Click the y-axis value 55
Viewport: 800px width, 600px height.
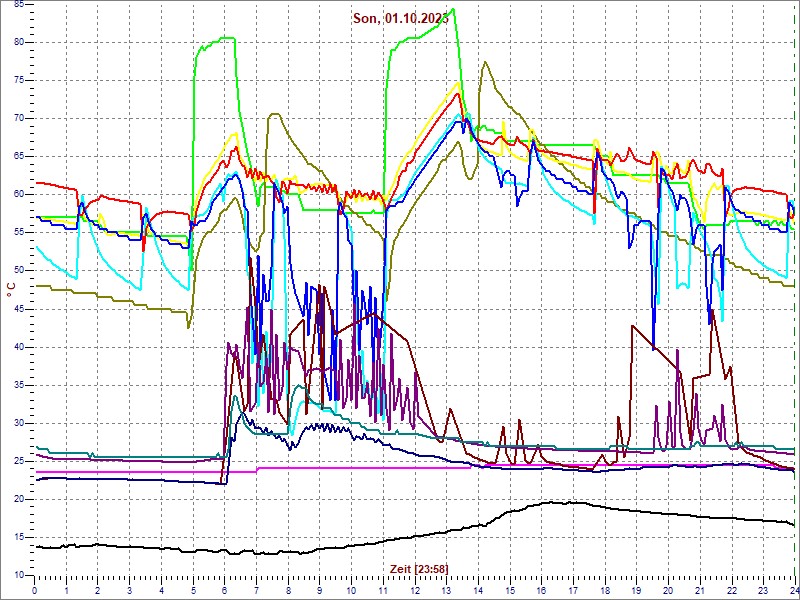pos(19,233)
